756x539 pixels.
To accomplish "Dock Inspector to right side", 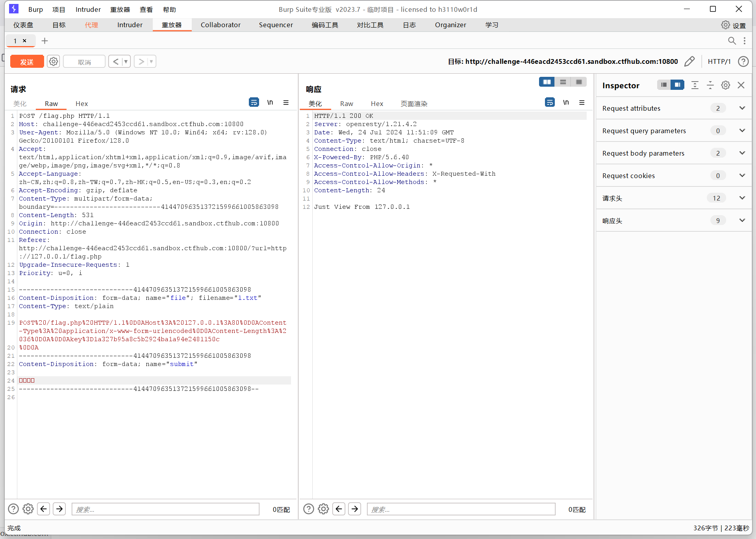I will (677, 85).
